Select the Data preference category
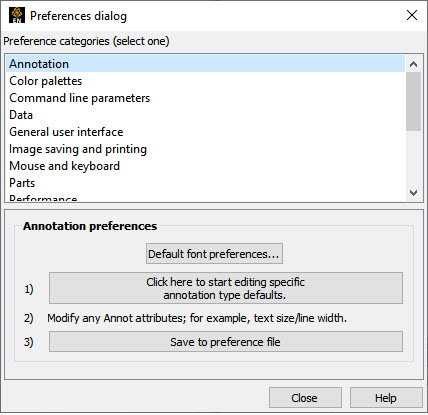Screen dimensions: 428x415 tap(205, 115)
